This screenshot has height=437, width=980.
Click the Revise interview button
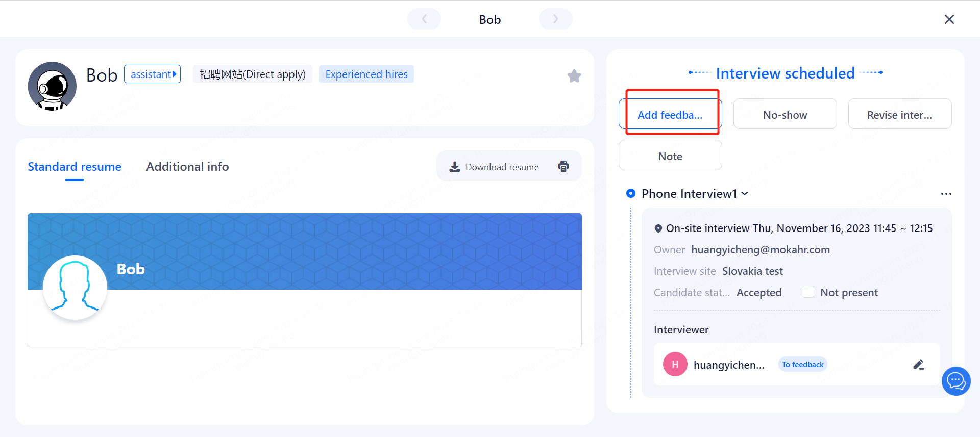pyautogui.click(x=899, y=115)
